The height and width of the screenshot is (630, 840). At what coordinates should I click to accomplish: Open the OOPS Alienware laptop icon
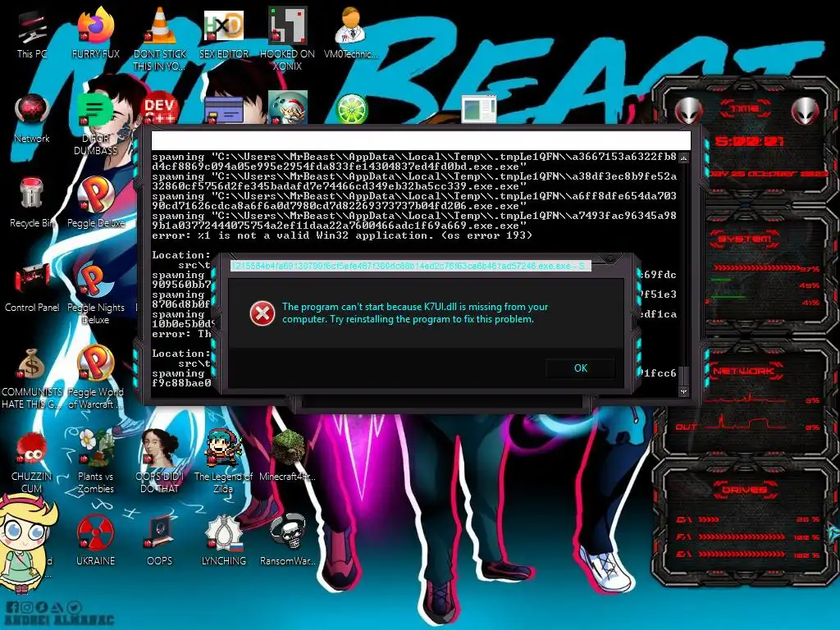(x=159, y=540)
